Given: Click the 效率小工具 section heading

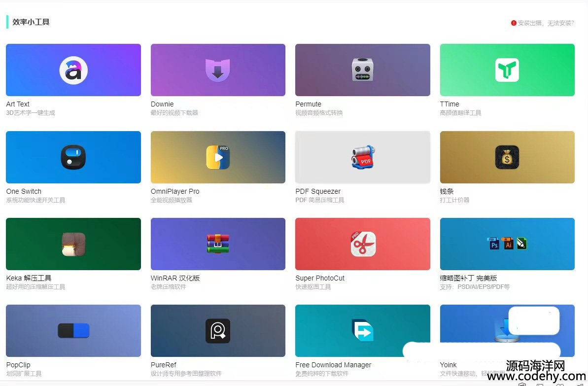Looking at the screenshot, I should 31,22.
